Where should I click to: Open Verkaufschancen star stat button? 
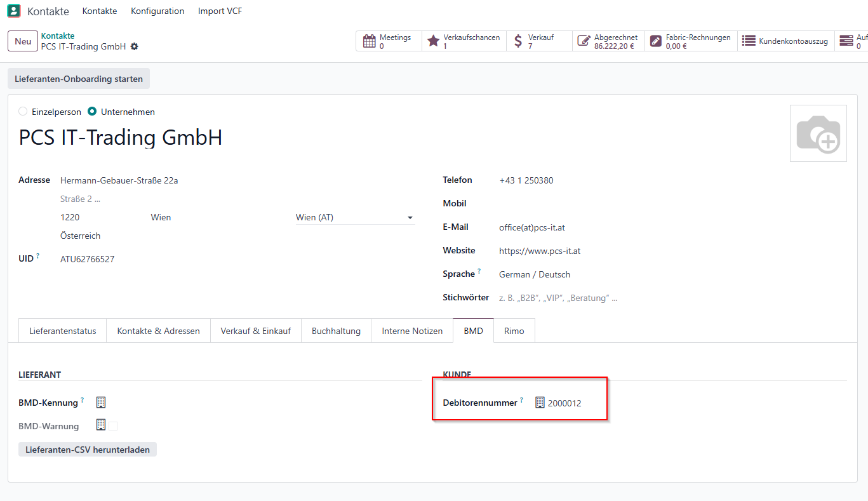(x=464, y=41)
